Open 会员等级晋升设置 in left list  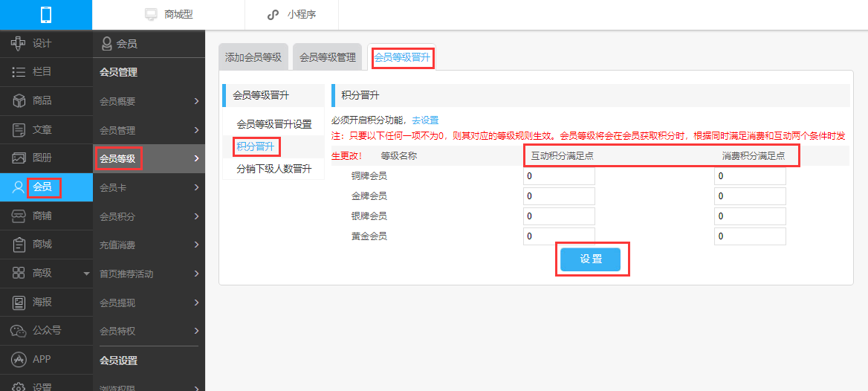click(274, 125)
